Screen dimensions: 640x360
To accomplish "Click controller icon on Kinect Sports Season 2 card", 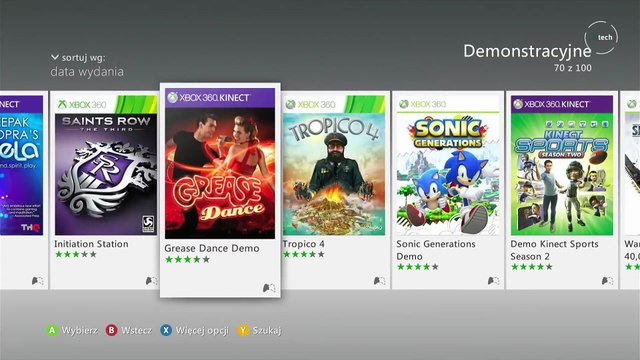I will click(x=607, y=280).
